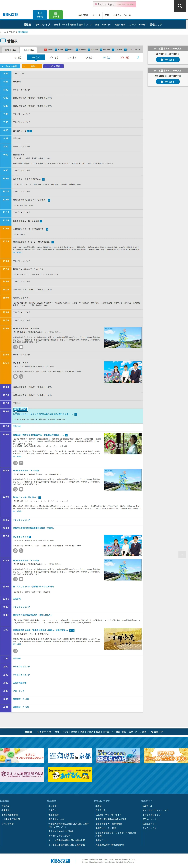Open website globe icon for 1:00 京都浪漫

coord(15,651)
